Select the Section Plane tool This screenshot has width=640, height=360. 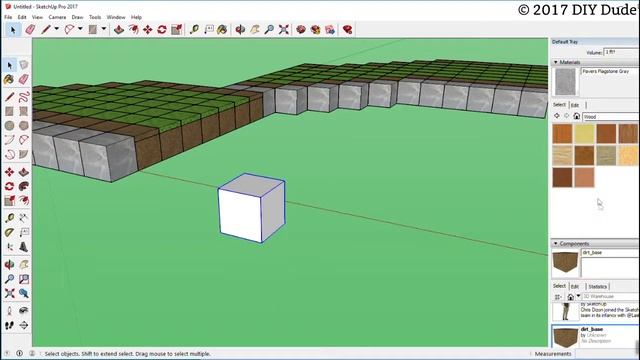coord(24,325)
